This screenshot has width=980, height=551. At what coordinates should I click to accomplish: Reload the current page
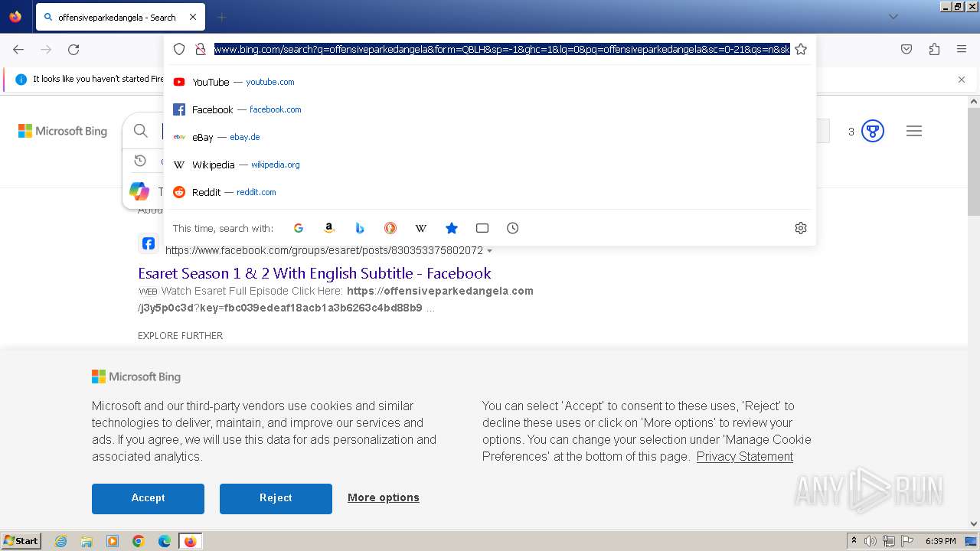(73, 49)
